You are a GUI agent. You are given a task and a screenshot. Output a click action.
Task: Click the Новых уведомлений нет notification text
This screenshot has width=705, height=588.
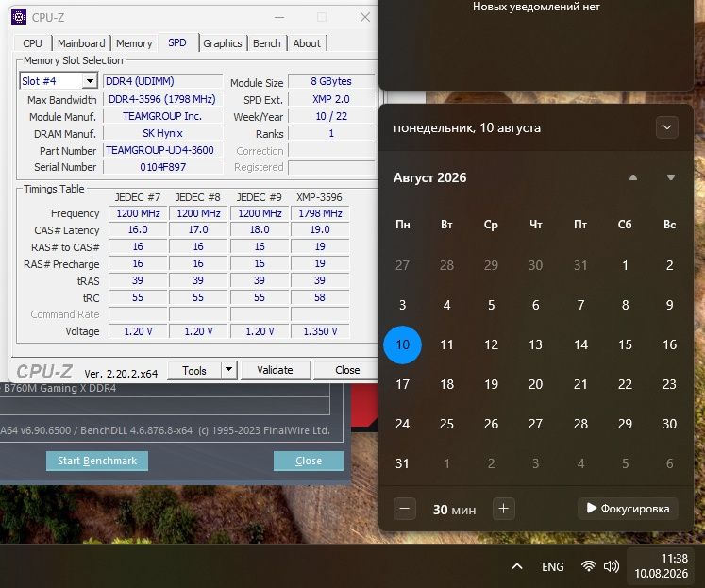point(536,7)
